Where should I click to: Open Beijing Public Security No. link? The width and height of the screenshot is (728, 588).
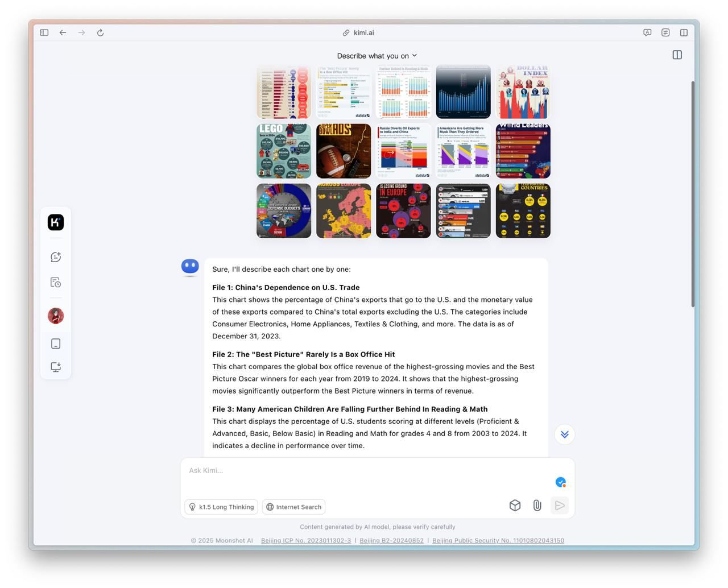pos(498,540)
